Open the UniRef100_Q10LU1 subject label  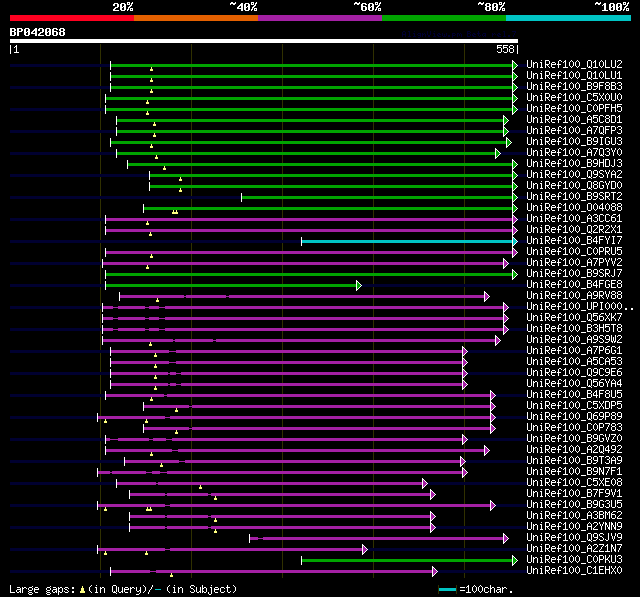[x=574, y=75]
